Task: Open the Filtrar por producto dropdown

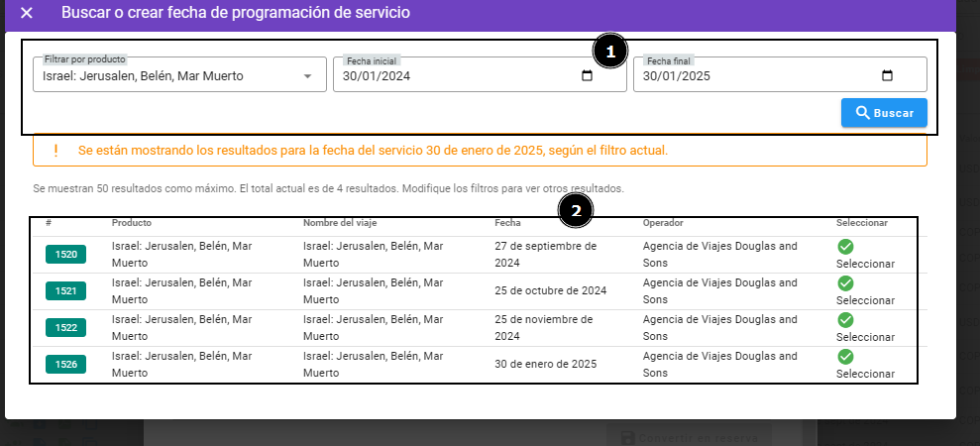Action: coord(307,76)
